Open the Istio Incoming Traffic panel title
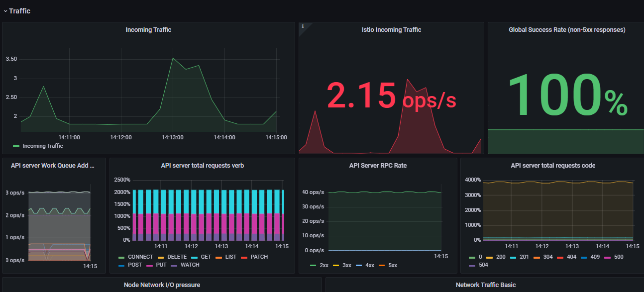The image size is (644, 292). coord(391,30)
